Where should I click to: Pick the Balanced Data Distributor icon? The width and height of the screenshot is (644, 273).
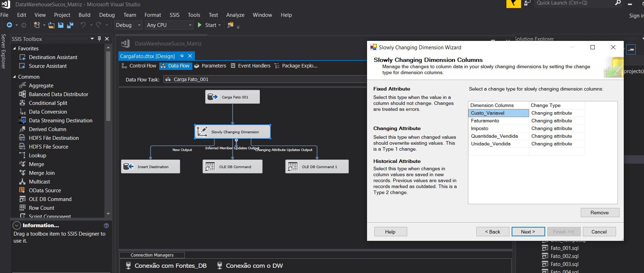(x=22, y=94)
